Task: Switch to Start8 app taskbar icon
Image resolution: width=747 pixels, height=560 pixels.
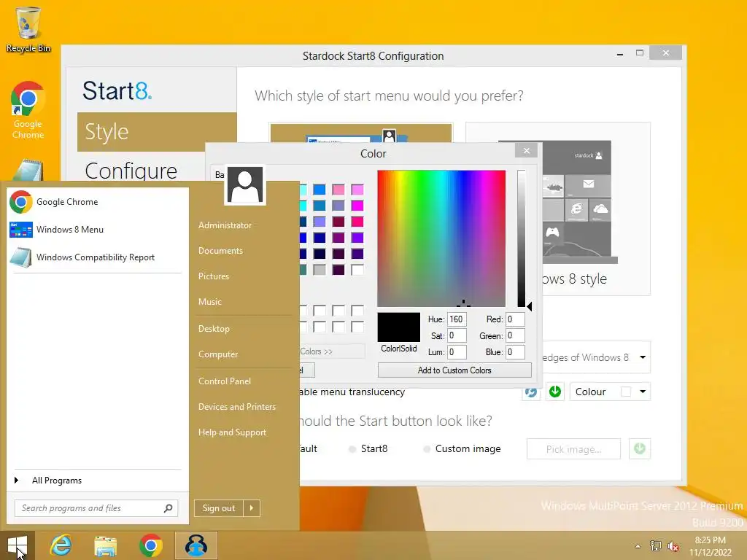Action: [x=196, y=545]
